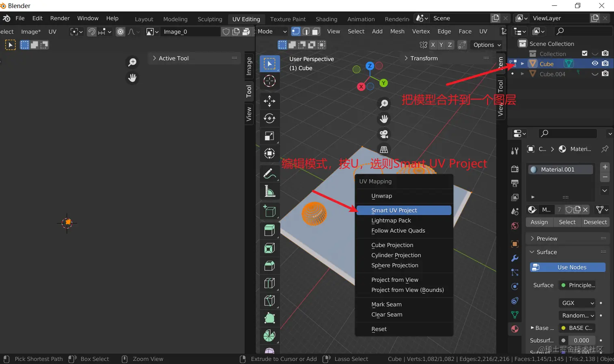Open the File menu

tap(20, 18)
